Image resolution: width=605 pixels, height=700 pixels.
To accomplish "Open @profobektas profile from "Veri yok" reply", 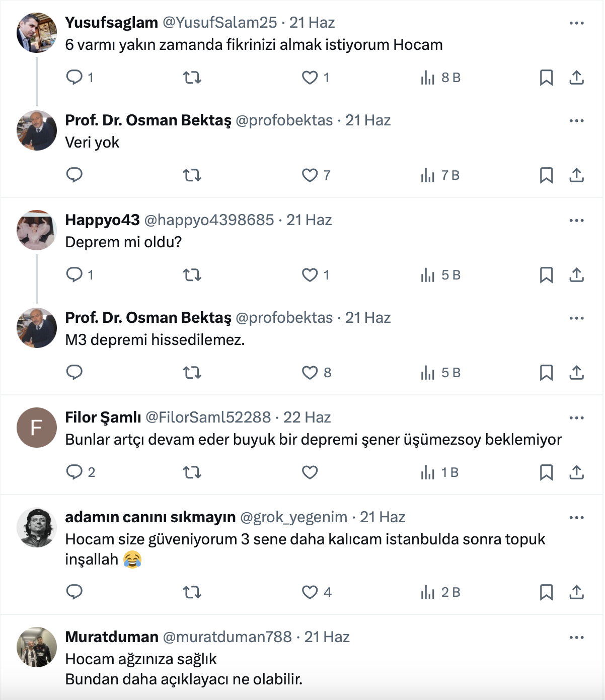I will (x=284, y=120).
